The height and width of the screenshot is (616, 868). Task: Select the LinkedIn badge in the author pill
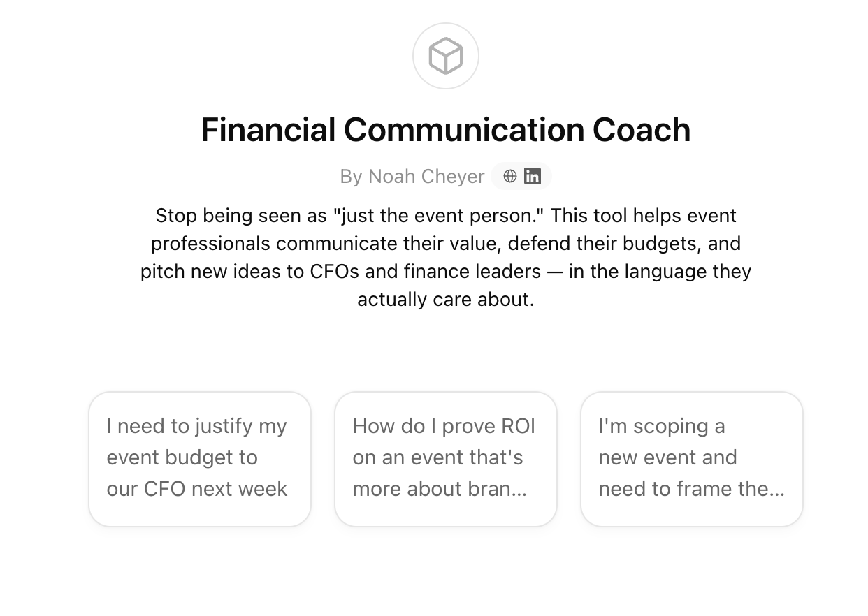(x=533, y=176)
